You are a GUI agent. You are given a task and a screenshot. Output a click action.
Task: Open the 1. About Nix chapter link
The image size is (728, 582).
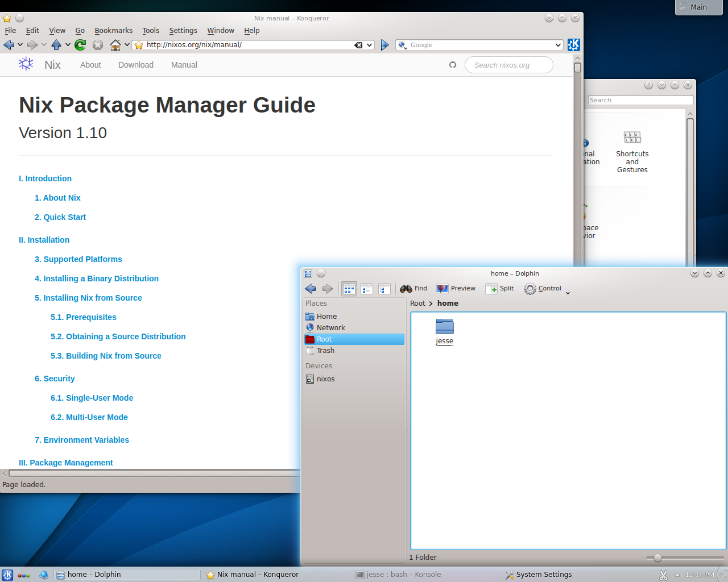click(x=57, y=198)
